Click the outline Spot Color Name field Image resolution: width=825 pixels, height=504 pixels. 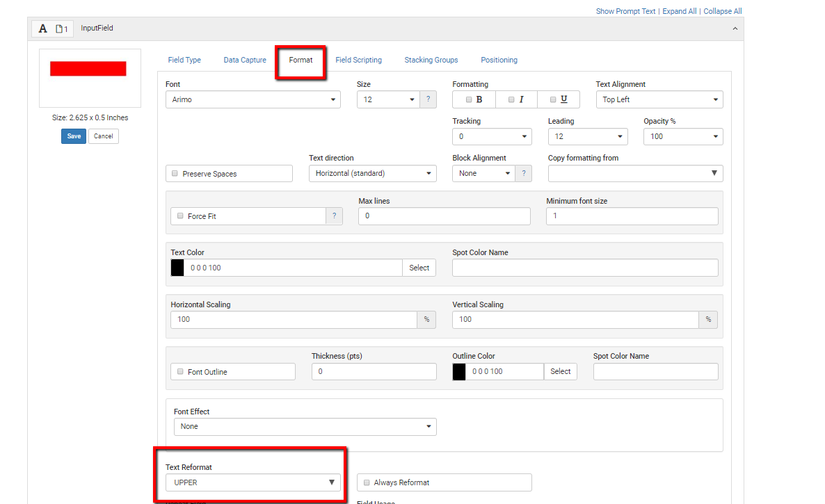pyautogui.click(x=655, y=371)
